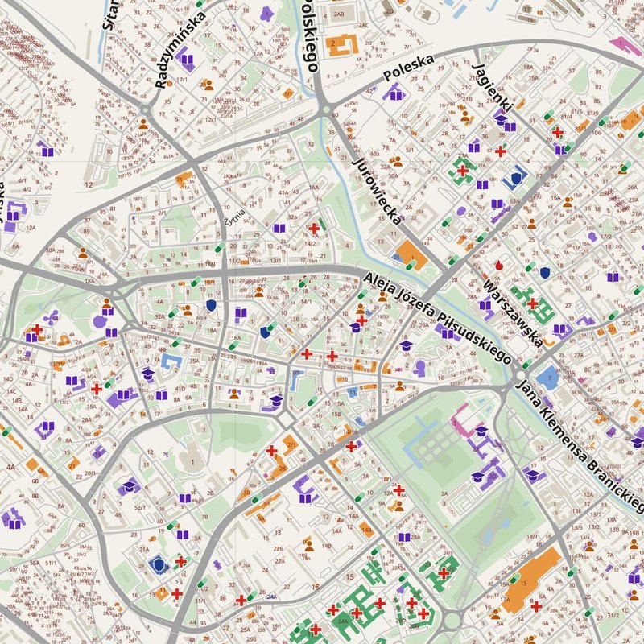The width and height of the screenshot is (644, 644).
Task: Click building number 40a
Action: (374, 154)
